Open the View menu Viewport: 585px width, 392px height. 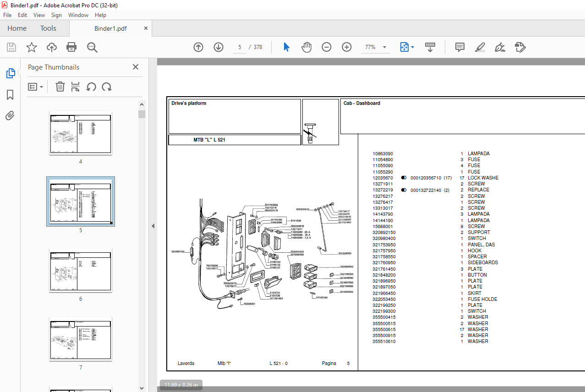click(39, 15)
